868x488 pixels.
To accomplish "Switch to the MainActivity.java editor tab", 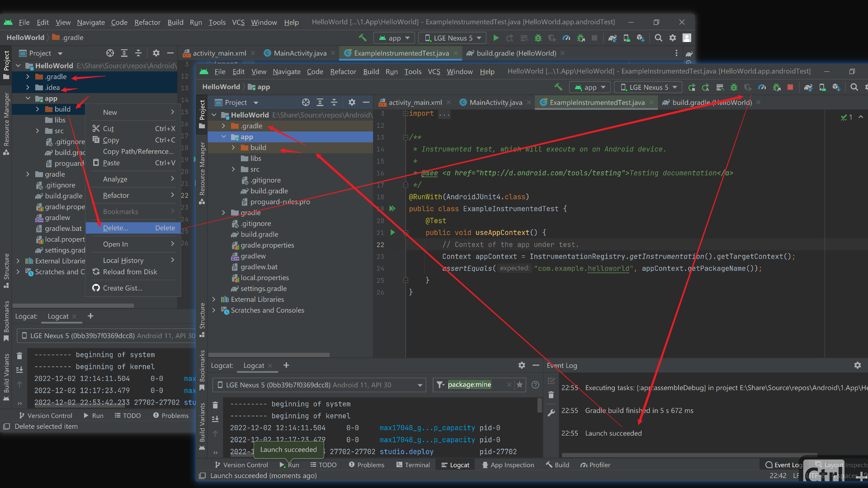I will [495, 103].
